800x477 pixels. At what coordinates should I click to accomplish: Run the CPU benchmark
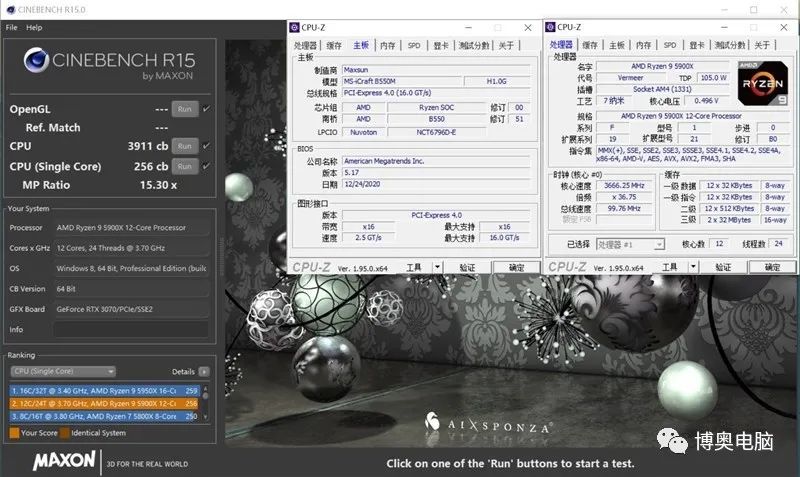pos(185,146)
